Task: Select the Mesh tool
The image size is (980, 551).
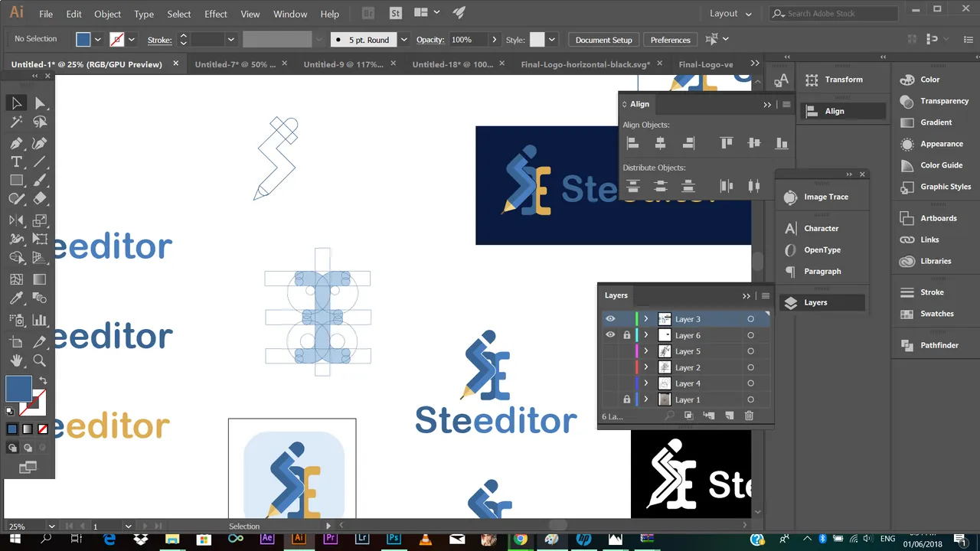Action: (16, 279)
